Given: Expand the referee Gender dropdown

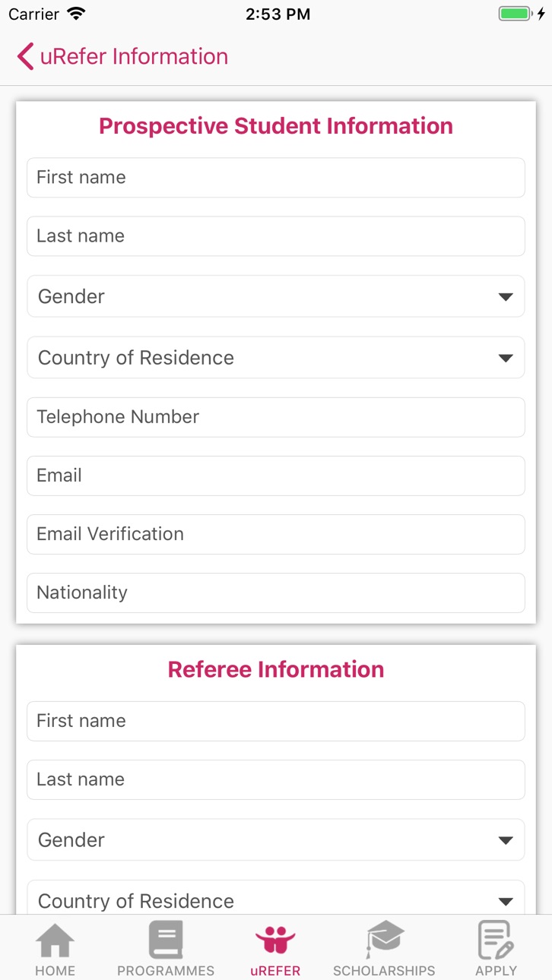Looking at the screenshot, I should click(x=276, y=839).
